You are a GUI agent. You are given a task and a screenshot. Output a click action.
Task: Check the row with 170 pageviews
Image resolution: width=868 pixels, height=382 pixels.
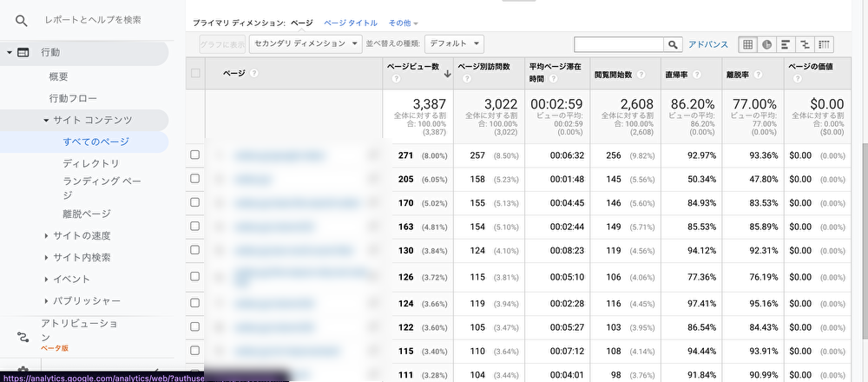pos(194,202)
